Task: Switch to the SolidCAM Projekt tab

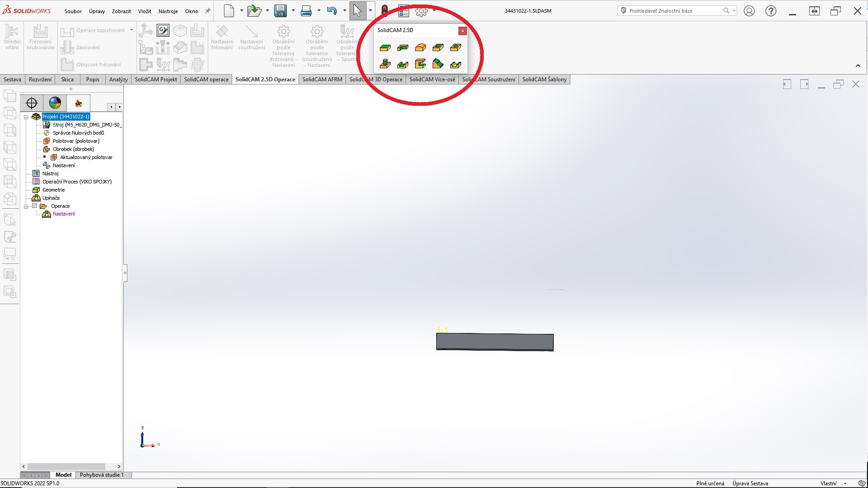Action: (x=156, y=80)
